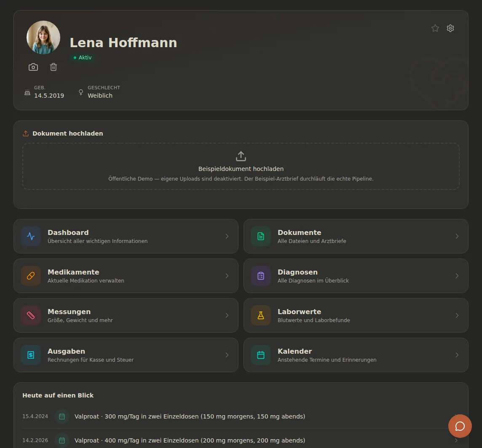Click the Diagnosen clipboard icon

pyautogui.click(x=261, y=276)
